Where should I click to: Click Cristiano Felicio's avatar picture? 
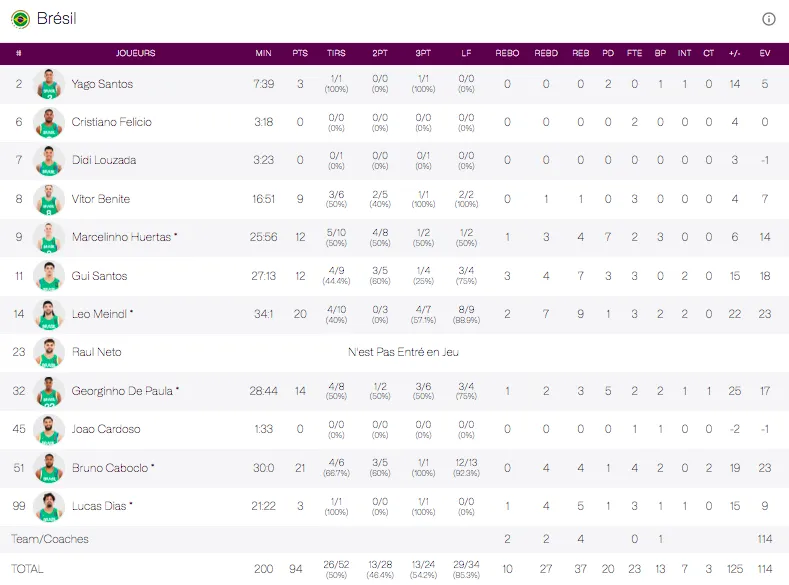coord(48,122)
